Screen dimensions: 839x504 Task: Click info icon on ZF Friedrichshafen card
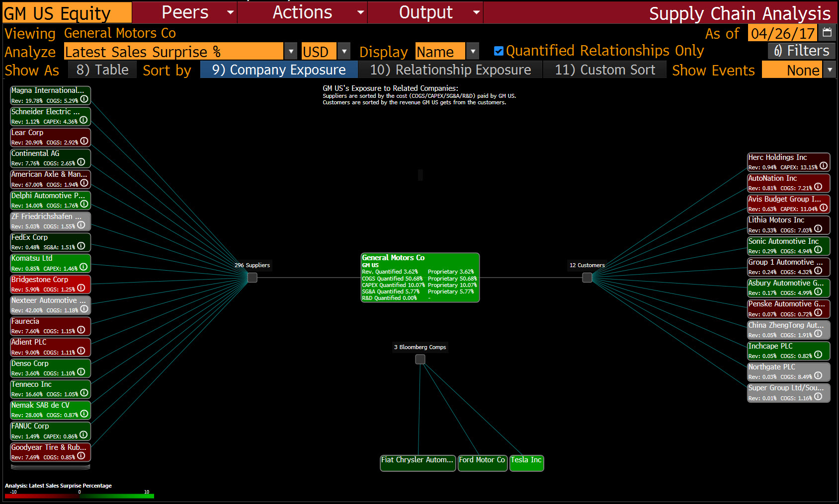pos(81,225)
